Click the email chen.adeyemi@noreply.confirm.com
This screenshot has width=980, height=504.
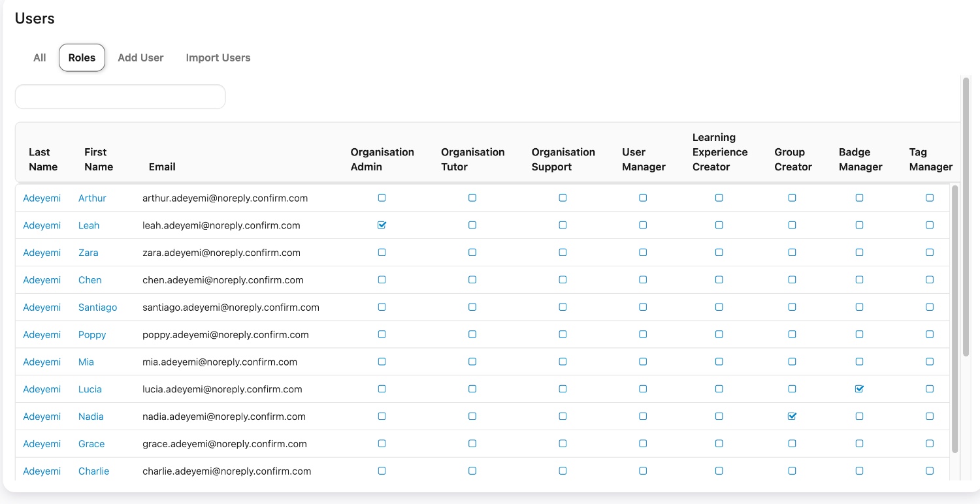(x=223, y=280)
